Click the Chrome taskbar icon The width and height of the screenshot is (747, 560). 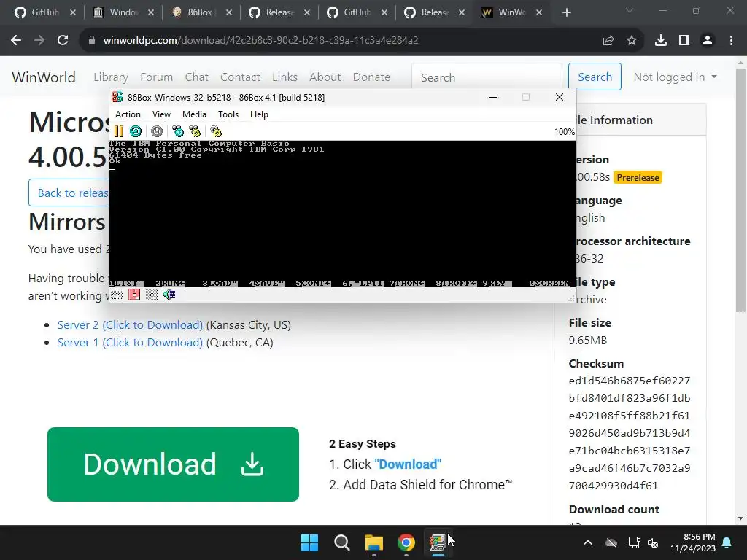pos(406,542)
